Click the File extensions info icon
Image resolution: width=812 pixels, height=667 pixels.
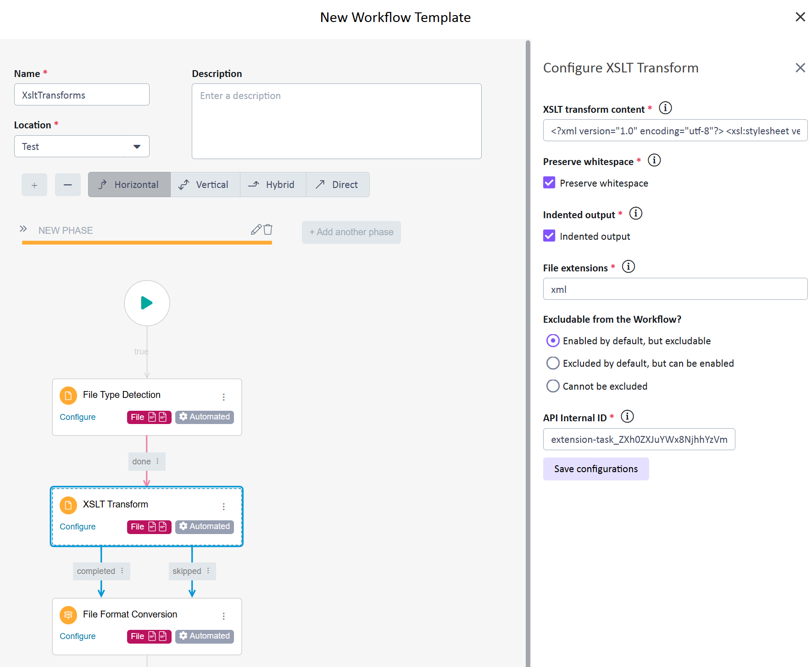click(628, 266)
